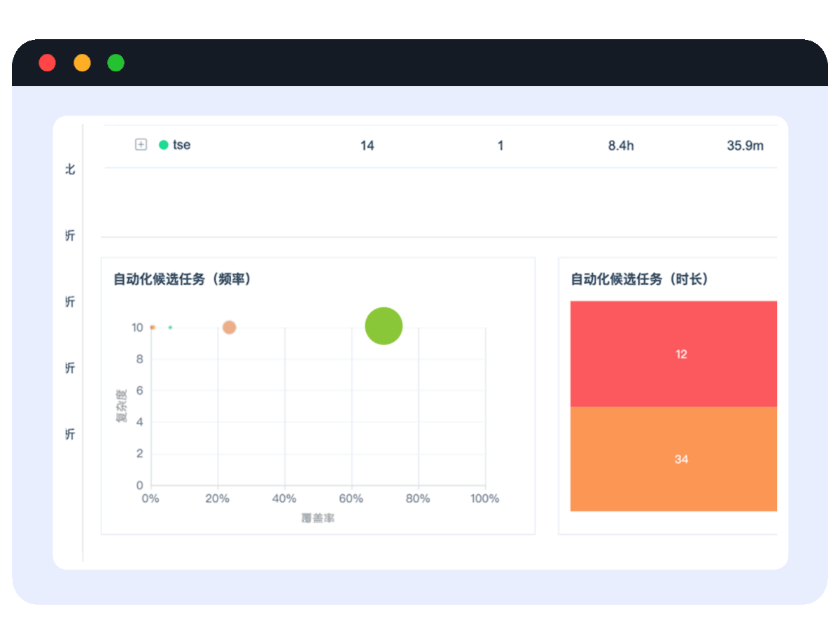This screenshot has width=840, height=644.
Task: Click the value 14 in tse row
Action: click(367, 146)
